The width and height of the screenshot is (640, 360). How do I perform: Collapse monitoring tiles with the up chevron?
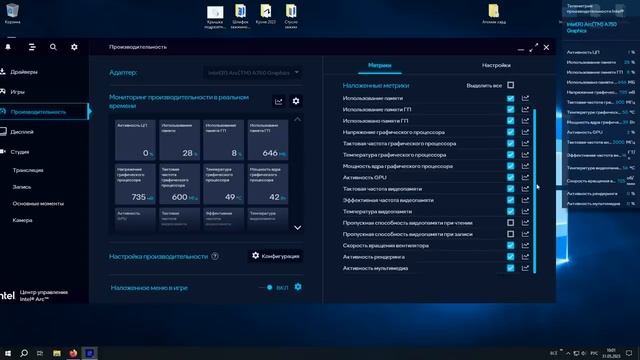pyautogui.click(x=298, y=119)
